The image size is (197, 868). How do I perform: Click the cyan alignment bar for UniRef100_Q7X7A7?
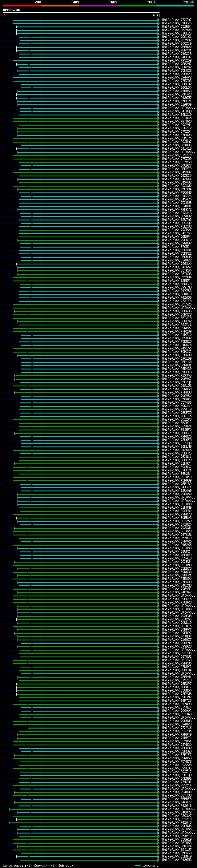click(x=86, y=20)
